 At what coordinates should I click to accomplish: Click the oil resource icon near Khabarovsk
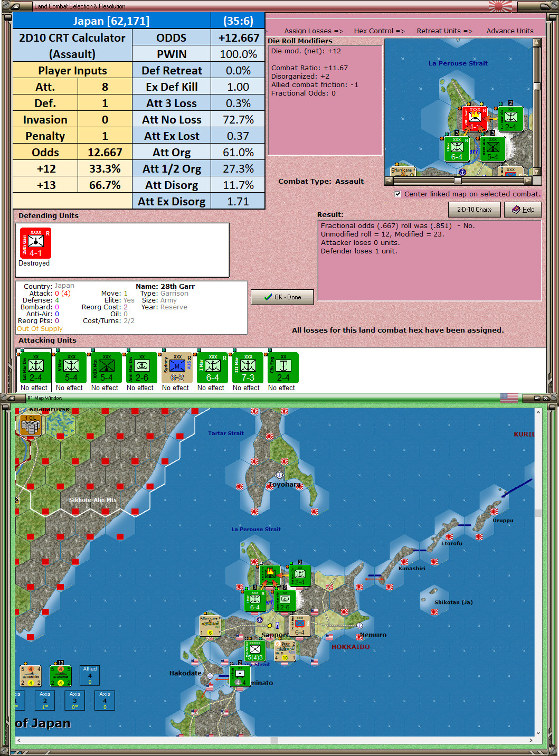tap(31, 424)
